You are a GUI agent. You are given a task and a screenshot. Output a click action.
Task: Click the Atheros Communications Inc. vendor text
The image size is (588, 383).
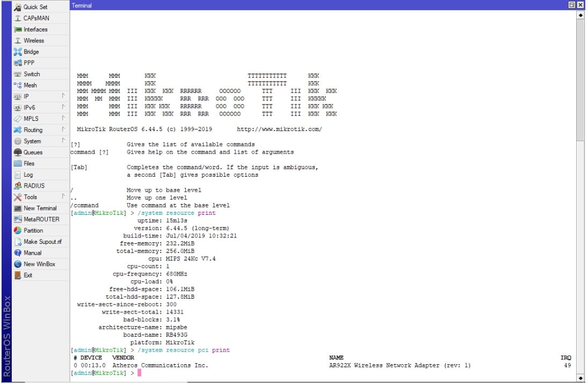tap(160, 365)
